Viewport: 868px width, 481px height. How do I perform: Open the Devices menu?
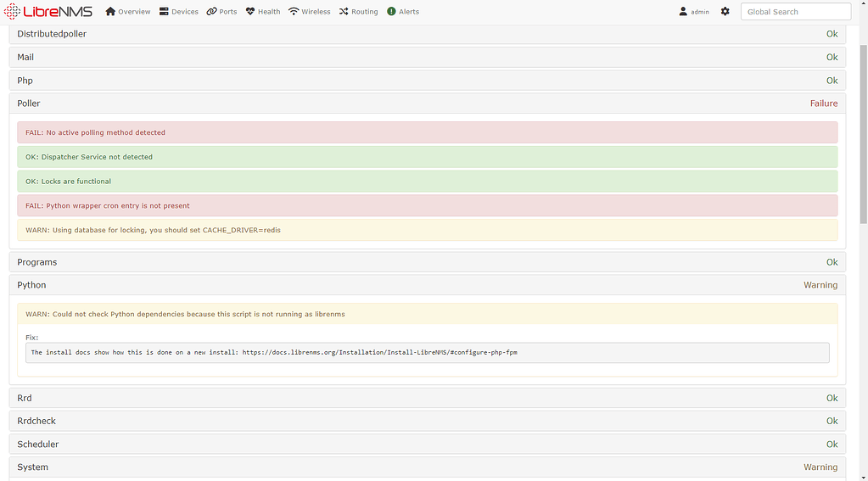(x=179, y=11)
